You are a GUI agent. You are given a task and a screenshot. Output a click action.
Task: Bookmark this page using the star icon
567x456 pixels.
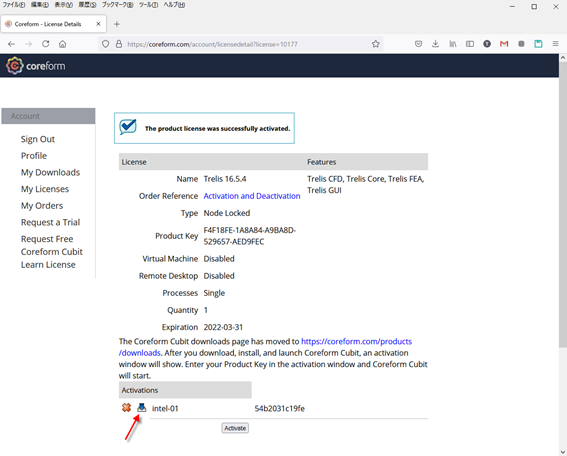pos(376,44)
